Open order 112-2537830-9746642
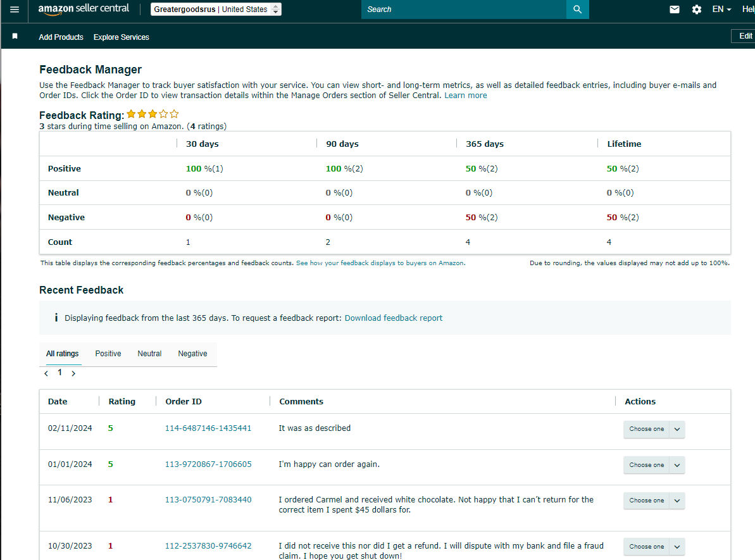 click(208, 546)
